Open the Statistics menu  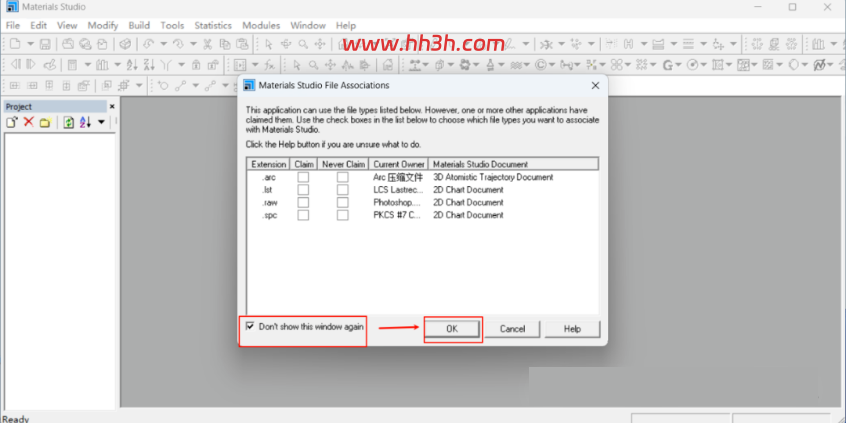[x=213, y=25]
